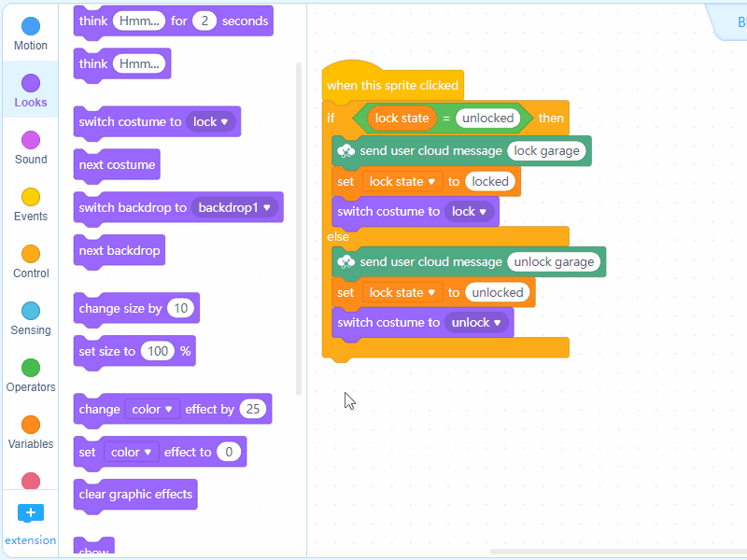Open lock state variable dropdown above else

(x=402, y=182)
